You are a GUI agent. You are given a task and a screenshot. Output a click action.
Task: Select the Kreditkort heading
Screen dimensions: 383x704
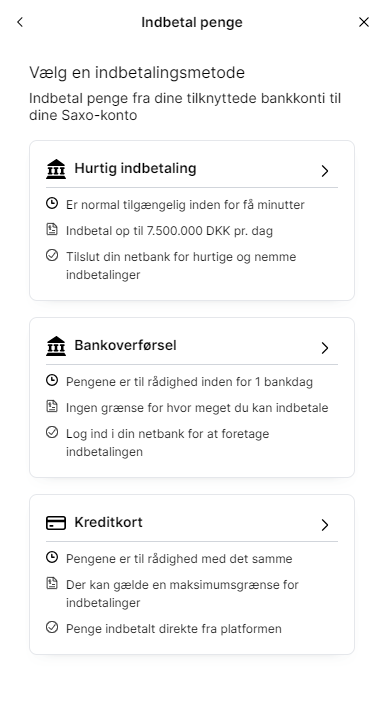click(x=108, y=522)
